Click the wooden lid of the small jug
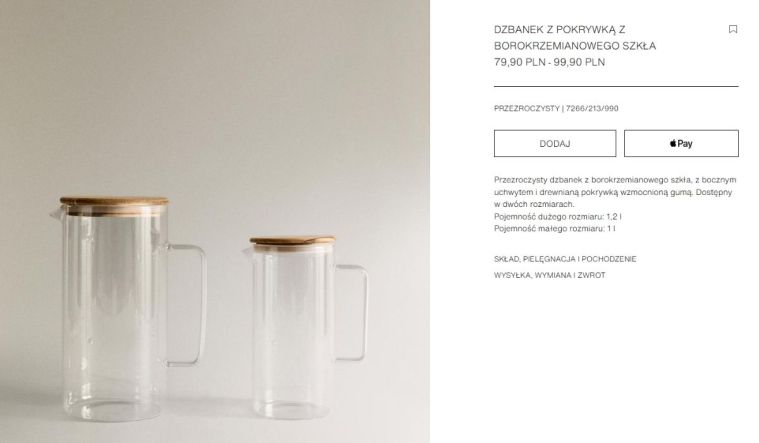This screenshot has width=759, height=443. [x=292, y=241]
